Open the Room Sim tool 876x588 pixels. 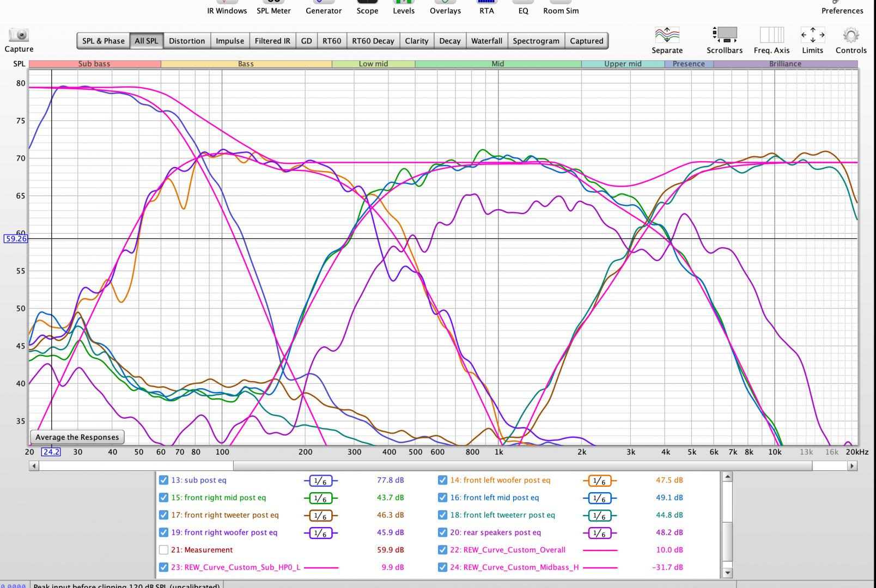pyautogui.click(x=561, y=7)
